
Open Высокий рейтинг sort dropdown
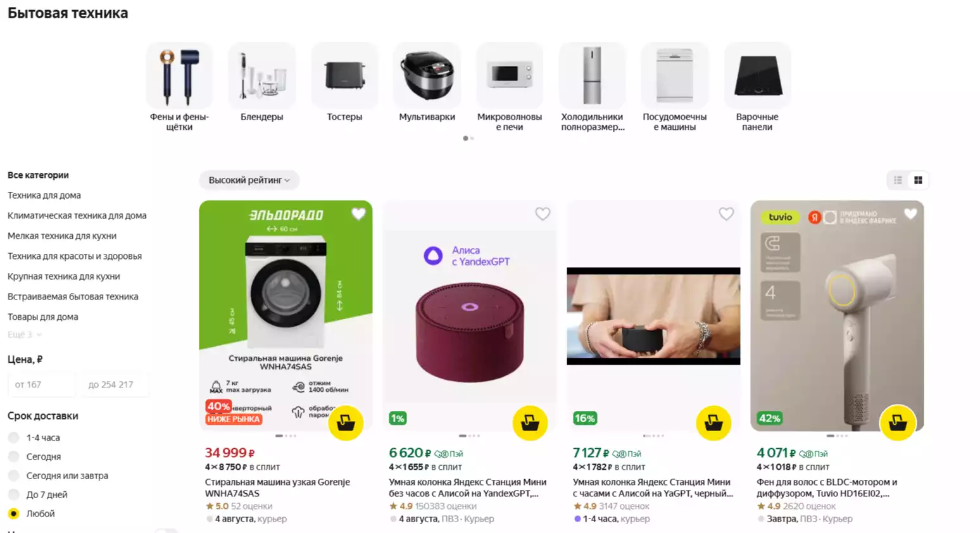tap(249, 180)
